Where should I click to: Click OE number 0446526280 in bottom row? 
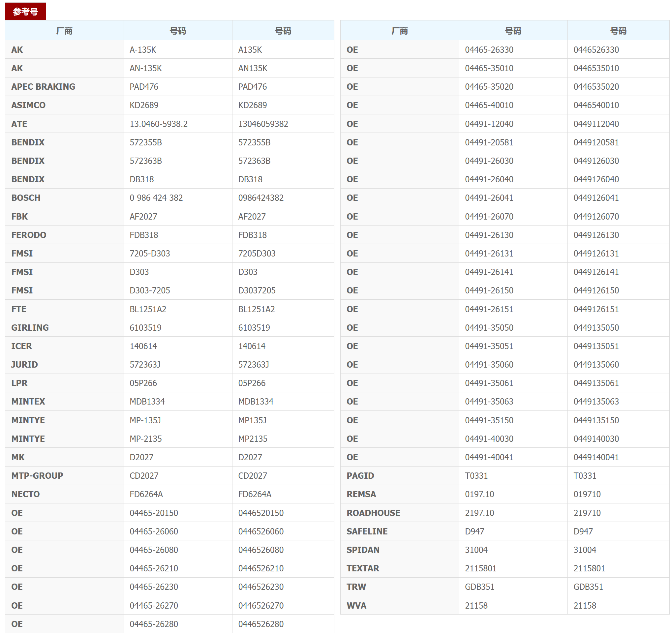pyautogui.click(x=261, y=624)
